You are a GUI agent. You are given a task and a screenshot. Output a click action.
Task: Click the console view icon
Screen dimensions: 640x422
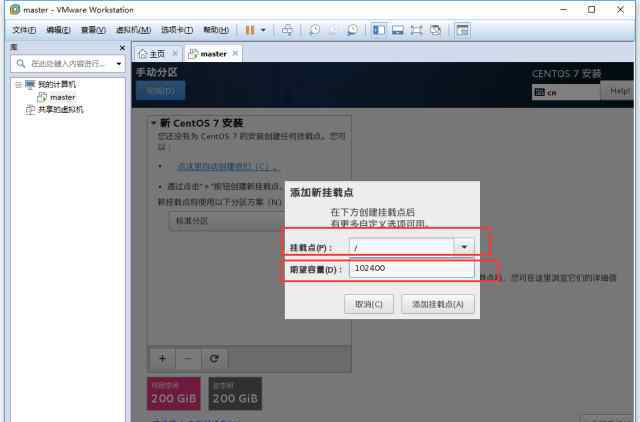[x=462, y=30]
